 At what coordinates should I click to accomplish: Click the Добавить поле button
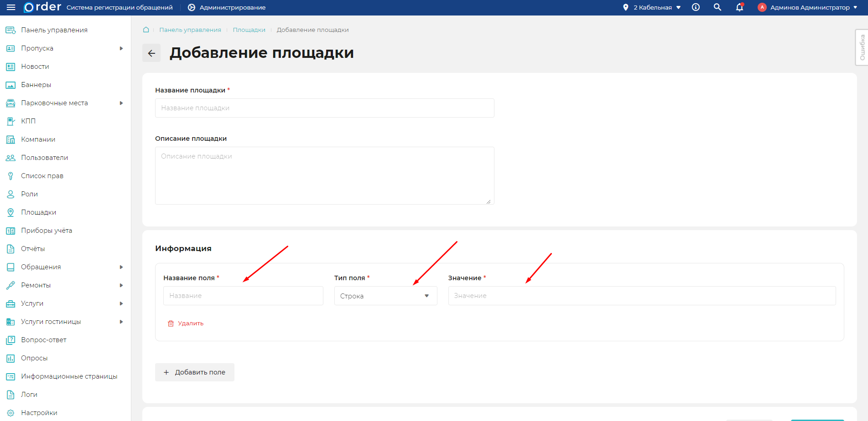click(x=194, y=372)
